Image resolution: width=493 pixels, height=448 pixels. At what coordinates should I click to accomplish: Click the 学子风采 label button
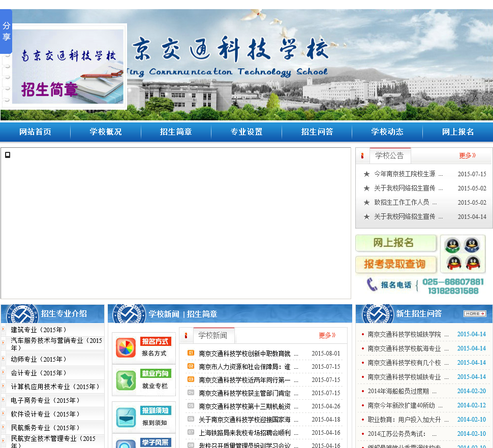coord(156,442)
